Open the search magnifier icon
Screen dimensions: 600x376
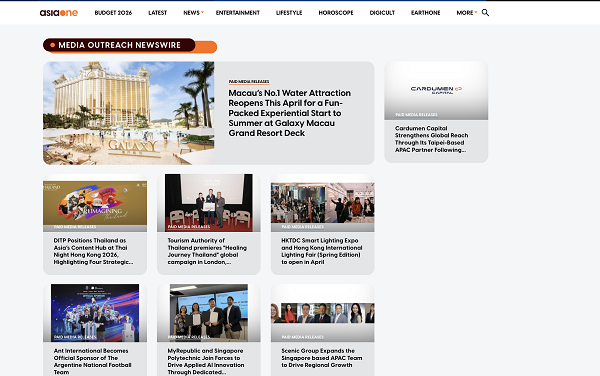(x=485, y=13)
